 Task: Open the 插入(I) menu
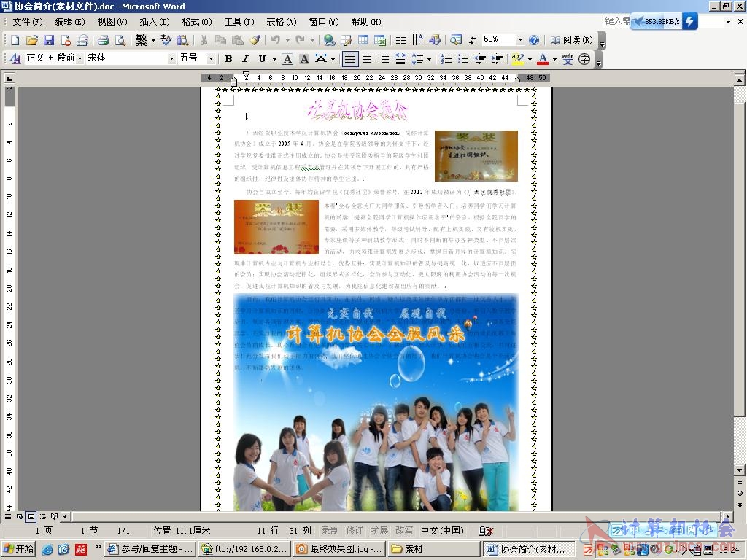point(155,22)
